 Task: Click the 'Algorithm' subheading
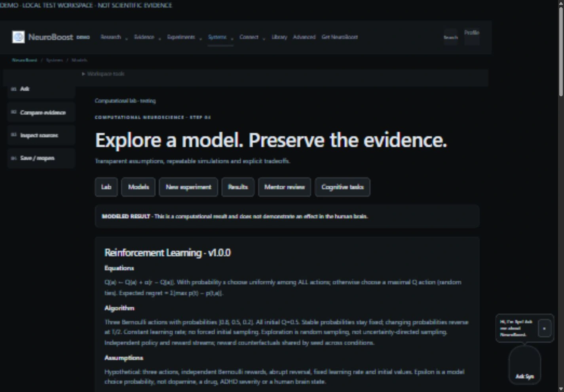pos(119,308)
